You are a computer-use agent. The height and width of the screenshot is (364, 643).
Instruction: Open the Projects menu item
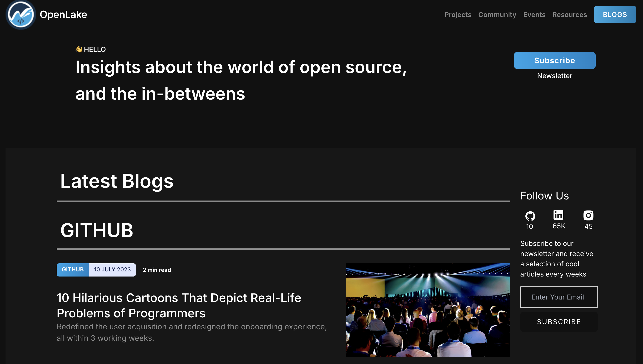pos(458,14)
